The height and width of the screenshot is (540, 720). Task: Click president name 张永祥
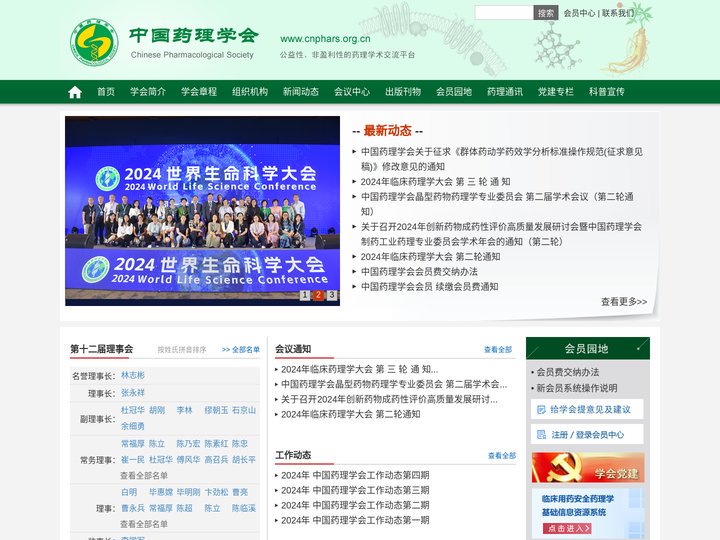(133, 393)
